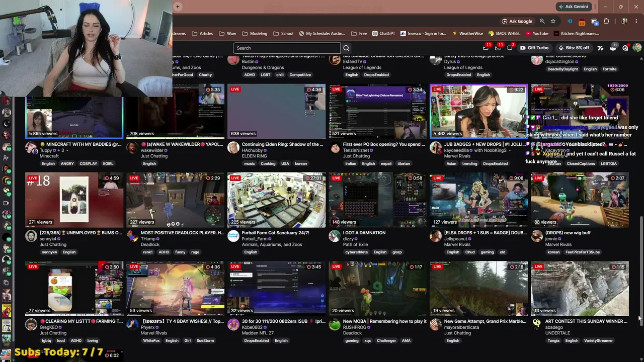Click the Bits: 5% off button
Screen dimensions: 644x362
574,48
